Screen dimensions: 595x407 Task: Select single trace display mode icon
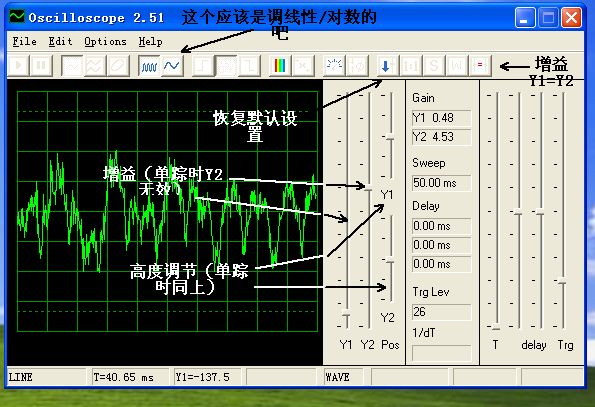pos(72,66)
